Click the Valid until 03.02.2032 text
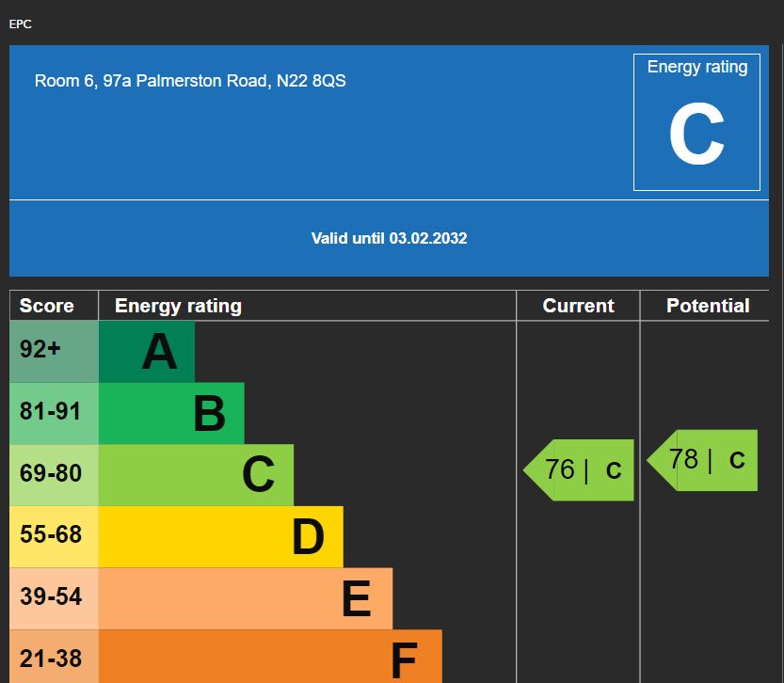This screenshot has width=784, height=683. pyautogui.click(x=389, y=238)
